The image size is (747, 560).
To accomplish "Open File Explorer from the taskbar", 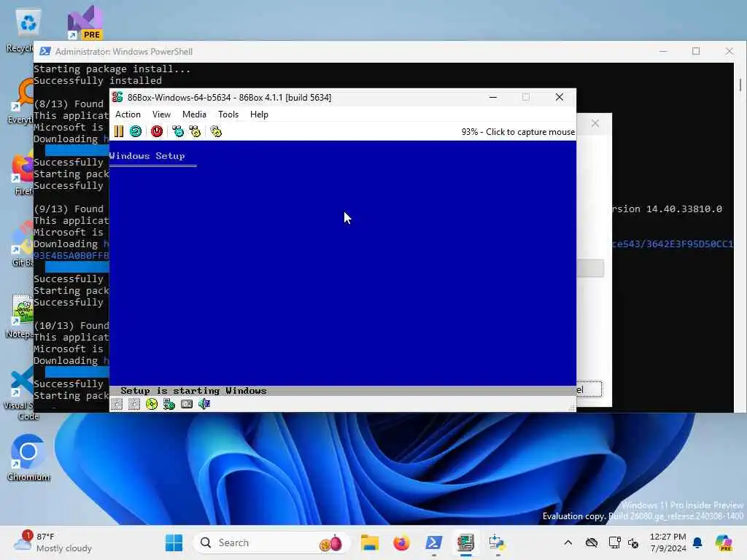I will (x=370, y=542).
